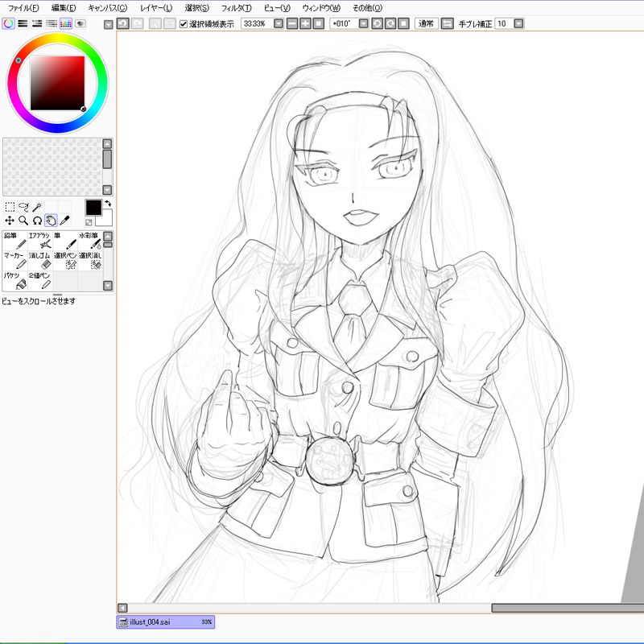Select the magic wand tool
The height and width of the screenshot is (644, 644).
point(37,207)
